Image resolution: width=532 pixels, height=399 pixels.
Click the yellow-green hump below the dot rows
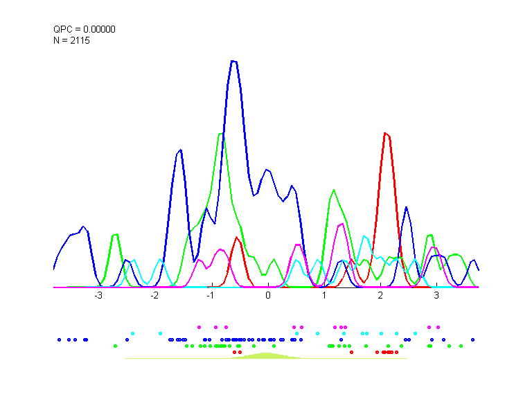coord(265,355)
